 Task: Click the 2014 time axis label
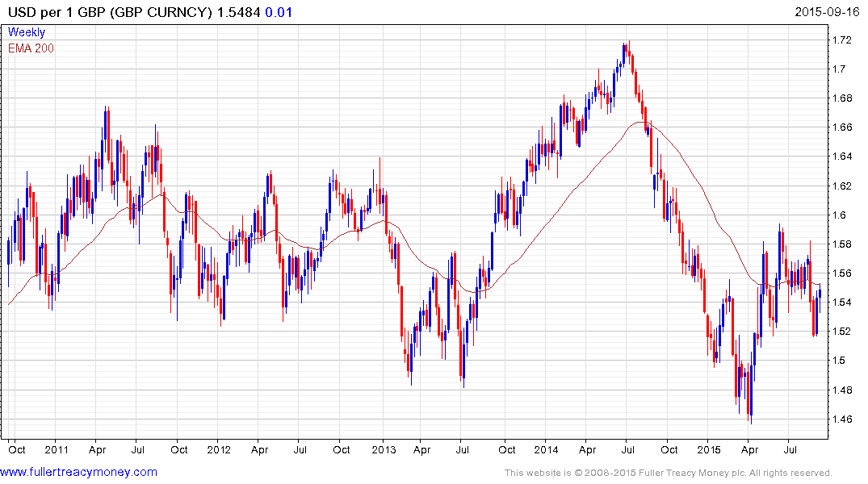[546, 449]
